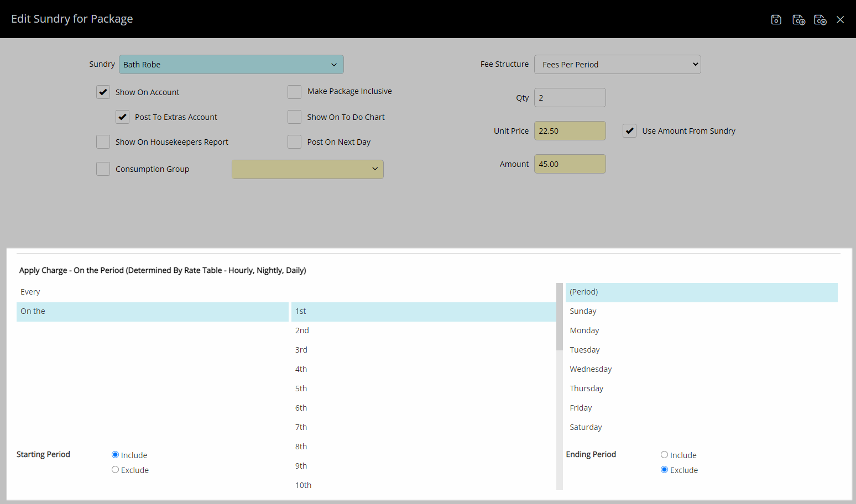Viewport: 856px width, 504px height.
Task: Select (Period) in the day list
Action: click(702, 292)
